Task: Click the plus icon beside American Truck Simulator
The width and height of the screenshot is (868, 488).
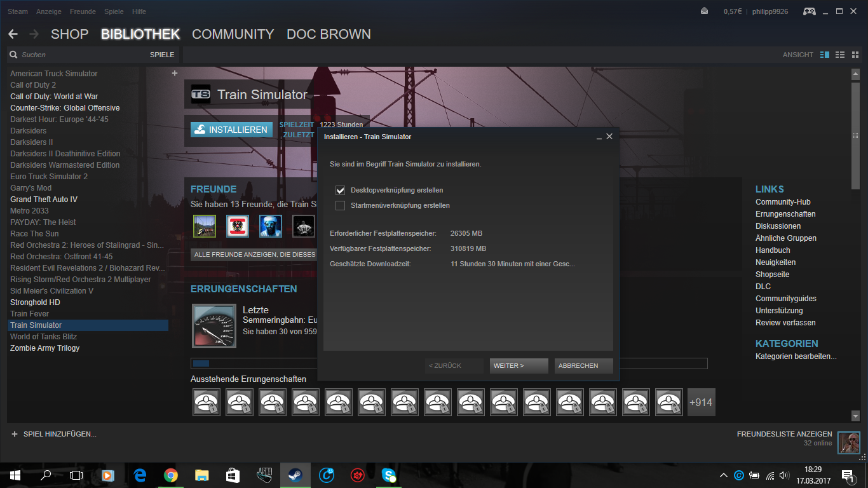Action: (175, 73)
